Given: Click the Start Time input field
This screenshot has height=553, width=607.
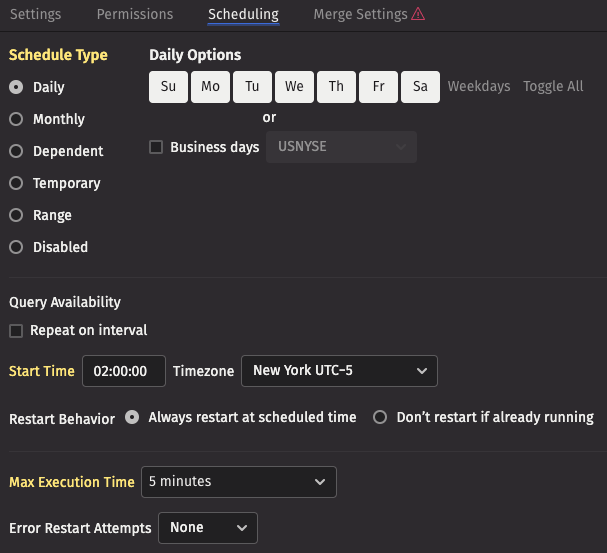Looking at the screenshot, I should [x=123, y=371].
